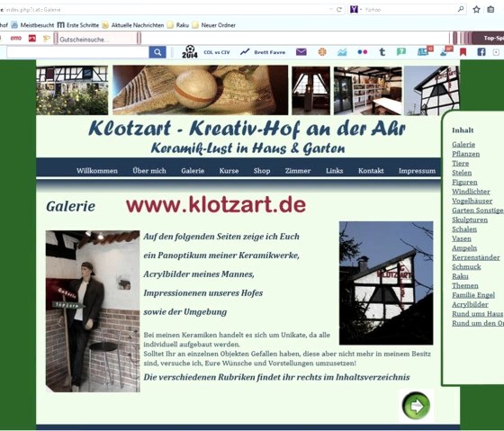Screen dimensions: 504x431
Task: Open the purple mail envelope icon
Action: click(301, 52)
